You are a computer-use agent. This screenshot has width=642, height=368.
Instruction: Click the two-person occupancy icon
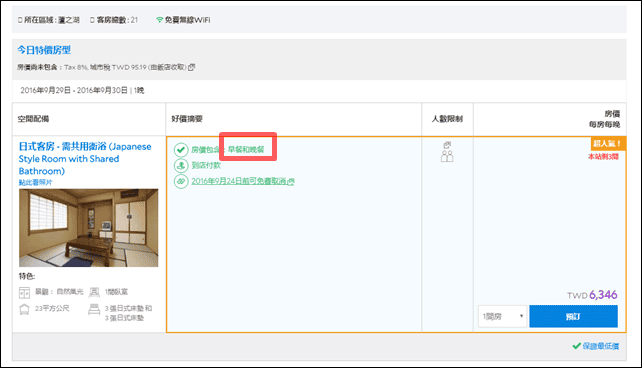[447, 156]
